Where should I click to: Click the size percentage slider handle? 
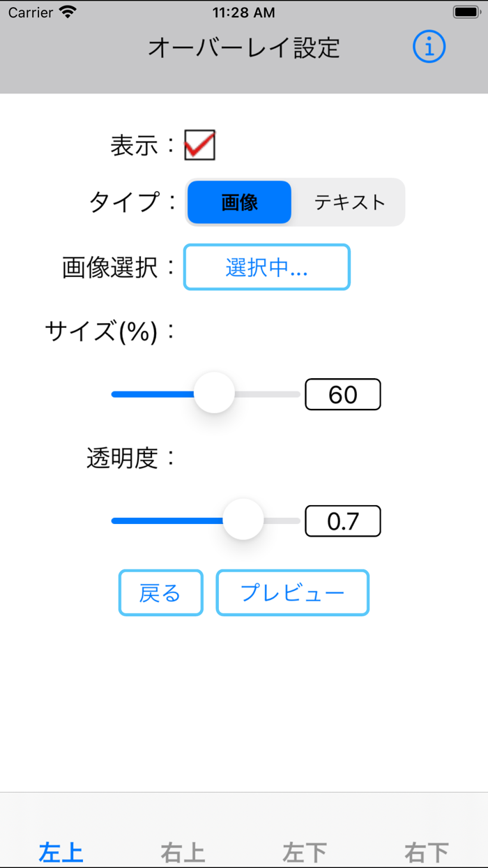click(214, 394)
